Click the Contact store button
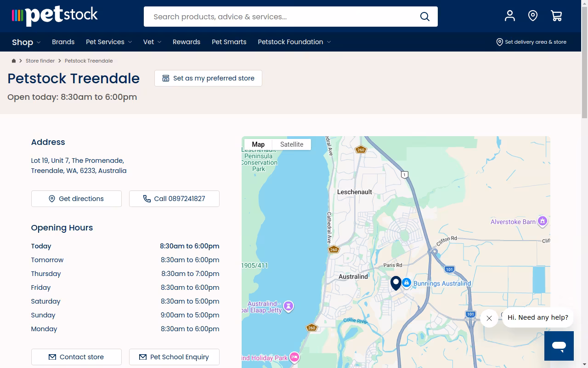 coord(76,357)
